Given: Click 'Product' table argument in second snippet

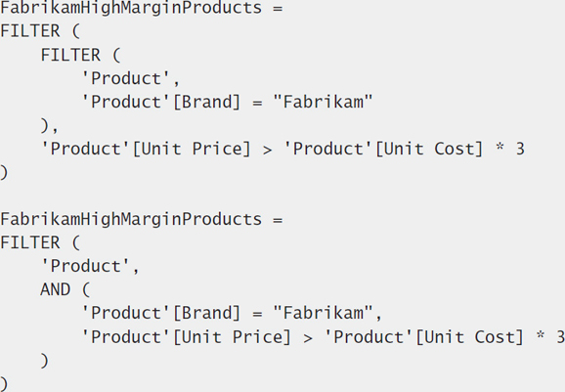Looking at the screenshot, I should click(x=86, y=266).
